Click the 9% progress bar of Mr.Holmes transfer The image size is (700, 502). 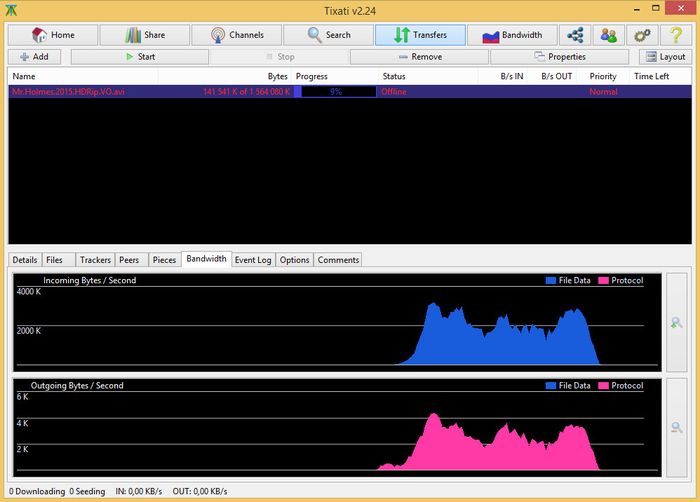337,92
